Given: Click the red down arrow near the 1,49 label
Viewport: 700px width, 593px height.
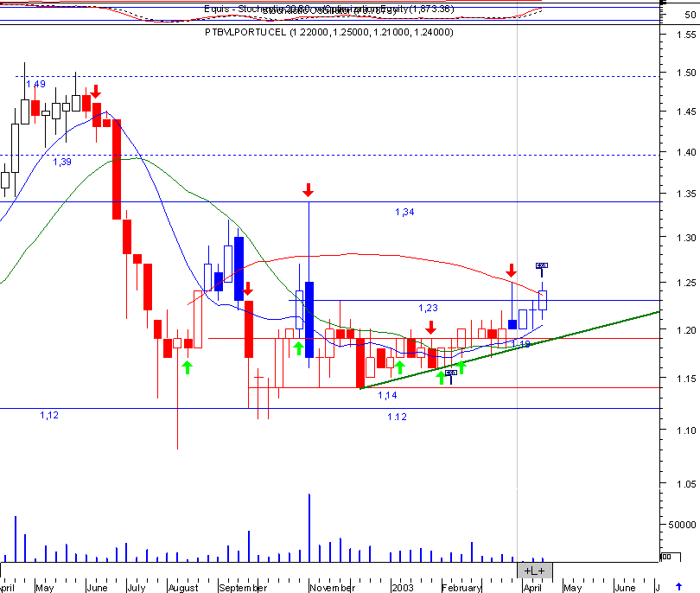Looking at the screenshot, I should [96, 92].
